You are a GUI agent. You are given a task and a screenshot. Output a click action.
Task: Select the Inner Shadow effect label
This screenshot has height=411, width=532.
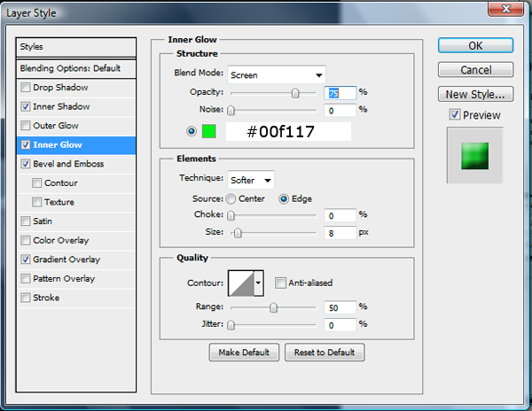[61, 106]
